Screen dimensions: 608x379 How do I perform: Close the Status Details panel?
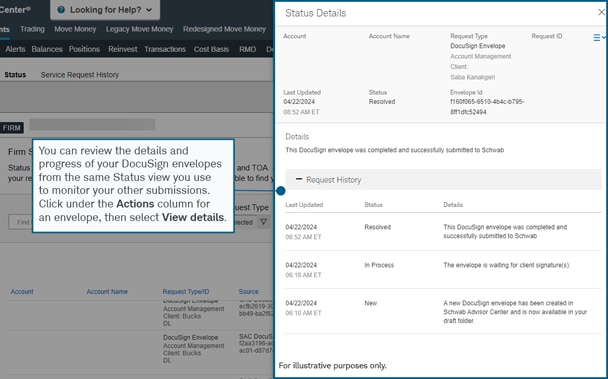click(601, 12)
